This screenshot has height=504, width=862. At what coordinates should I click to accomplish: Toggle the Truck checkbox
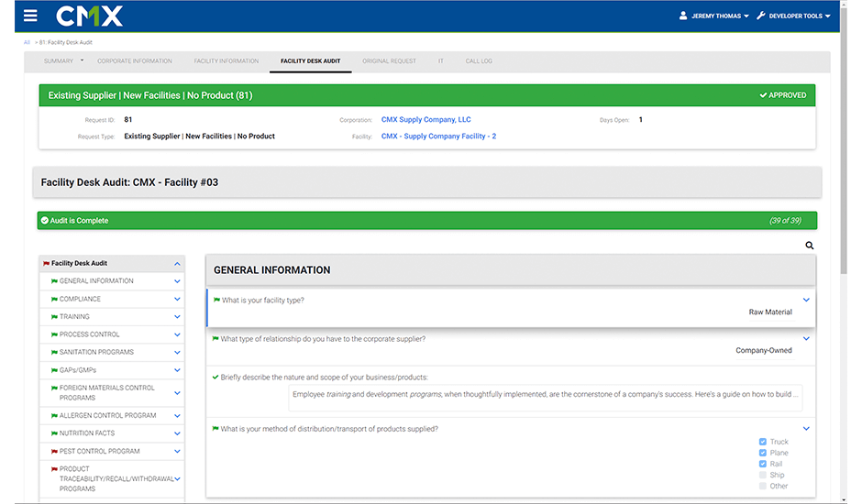coord(762,442)
